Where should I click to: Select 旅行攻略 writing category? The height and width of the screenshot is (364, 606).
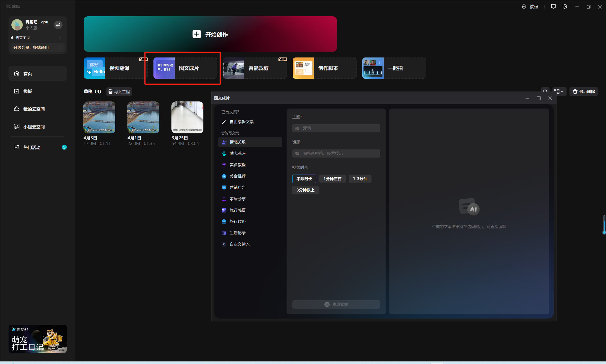tap(237, 221)
